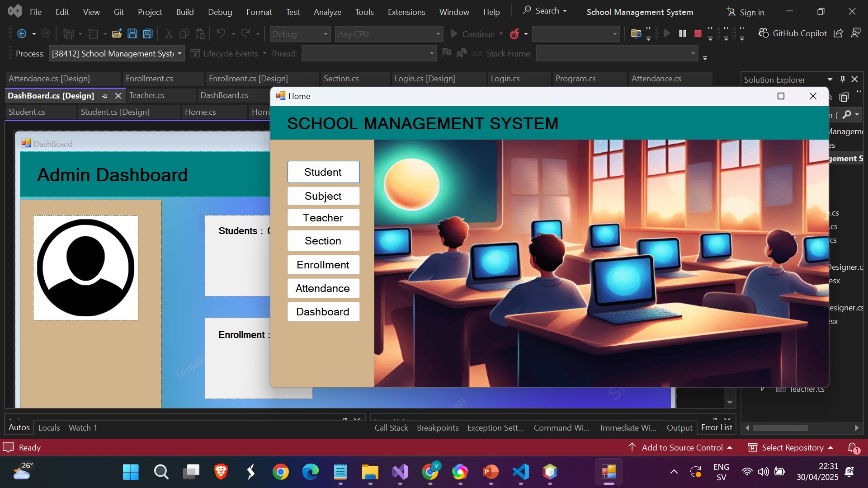Screen dimensions: 868x488
Task: Toggle auto-hide pin on Solution Explorer
Action: tap(842, 79)
